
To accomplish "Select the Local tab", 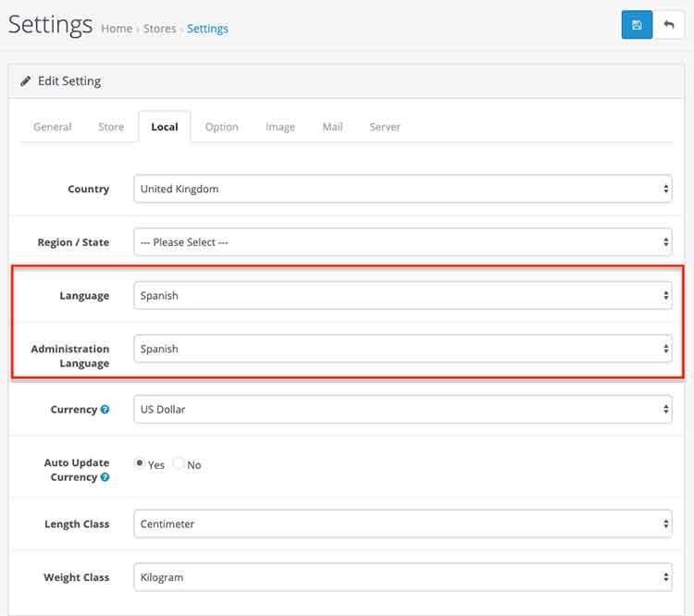I will click(165, 127).
